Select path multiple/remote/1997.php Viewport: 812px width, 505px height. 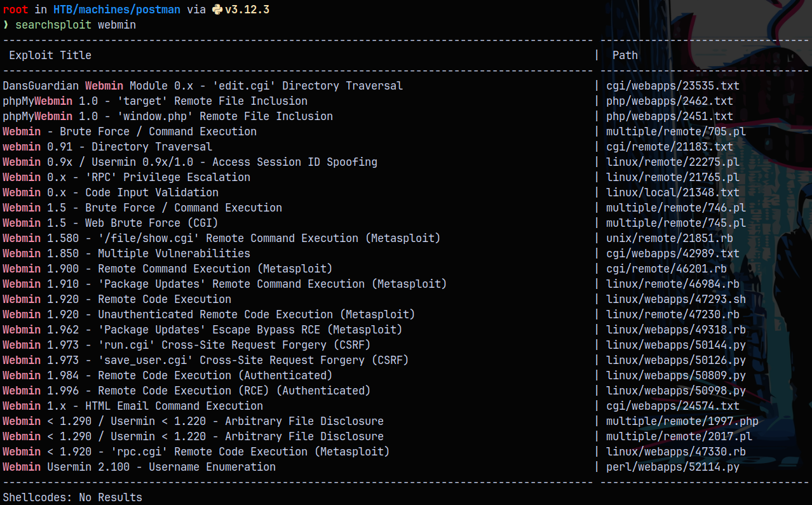click(682, 421)
